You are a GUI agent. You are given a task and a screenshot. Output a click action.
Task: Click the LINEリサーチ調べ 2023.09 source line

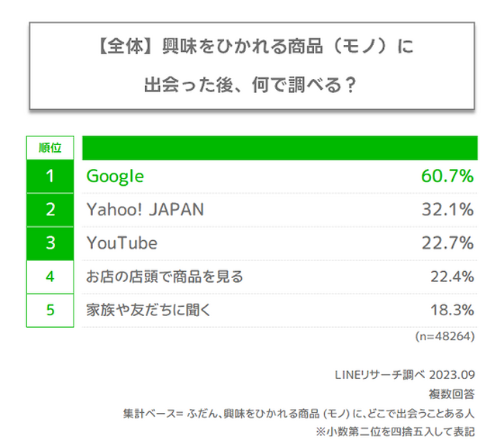[410, 375]
